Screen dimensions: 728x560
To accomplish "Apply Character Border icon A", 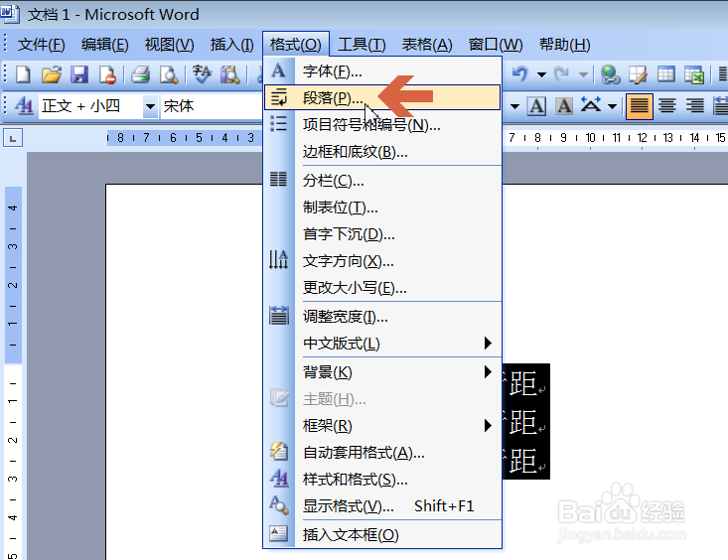I will 536,106.
